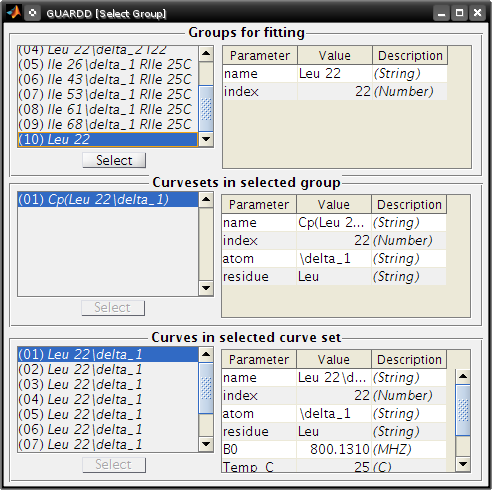
Task: Click group index value cell in group table
Action: [335, 91]
